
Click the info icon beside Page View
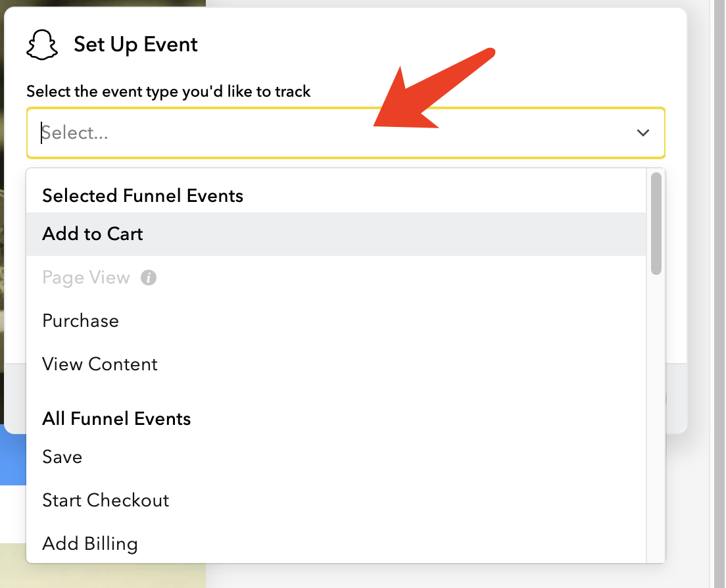tap(149, 278)
